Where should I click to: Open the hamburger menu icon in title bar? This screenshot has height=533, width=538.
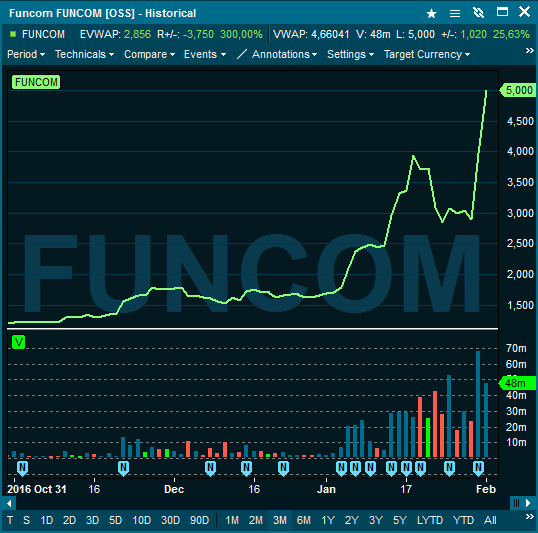(x=455, y=13)
